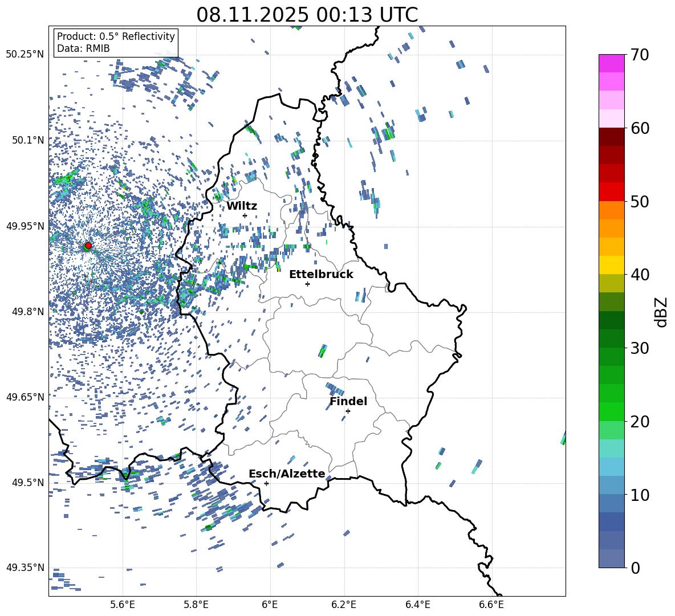675x616 pixels.
Task: Select the Wiltz city label
Action: coord(242,206)
